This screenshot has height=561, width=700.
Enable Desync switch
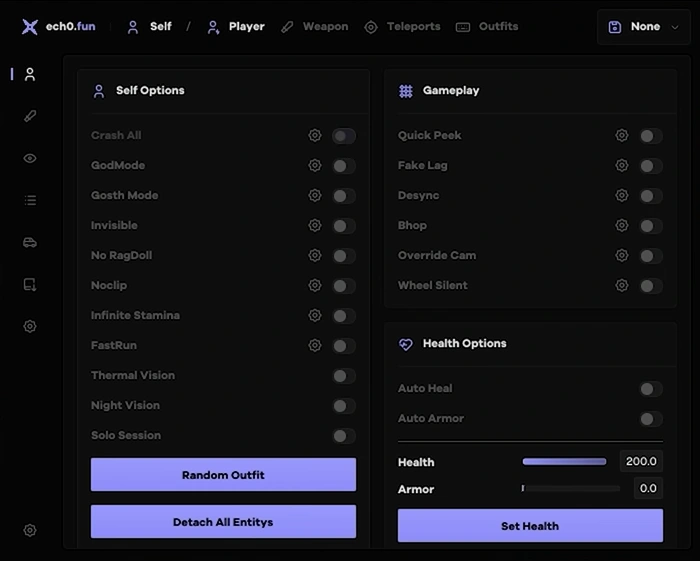click(651, 196)
